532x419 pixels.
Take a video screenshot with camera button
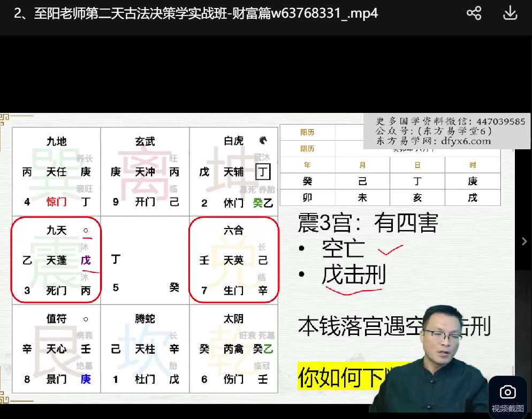click(x=507, y=398)
